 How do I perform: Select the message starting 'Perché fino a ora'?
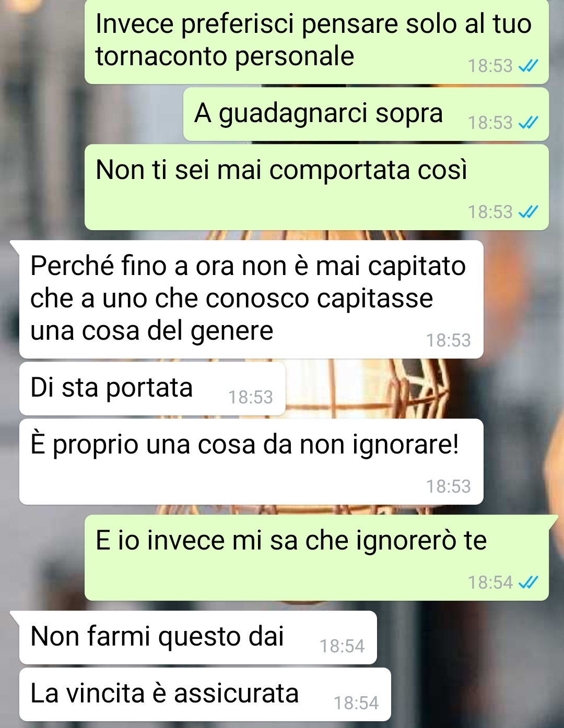click(x=251, y=299)
